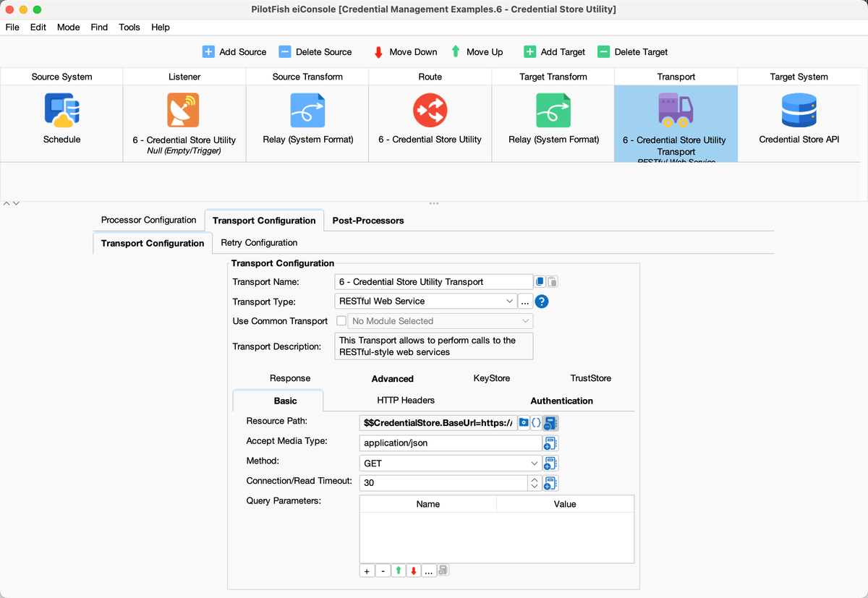Open the blue help question mark icon
Screen dimensions: 868x598
542,302
